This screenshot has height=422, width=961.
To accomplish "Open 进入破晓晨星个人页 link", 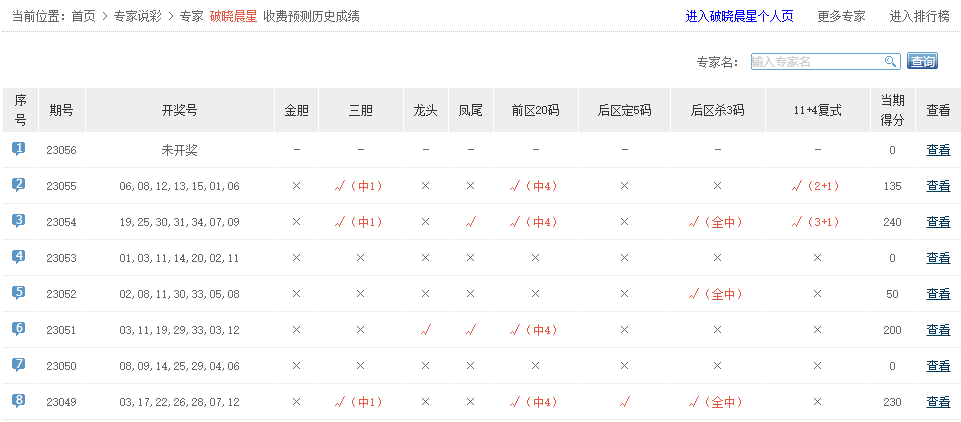I will (740, 16).
